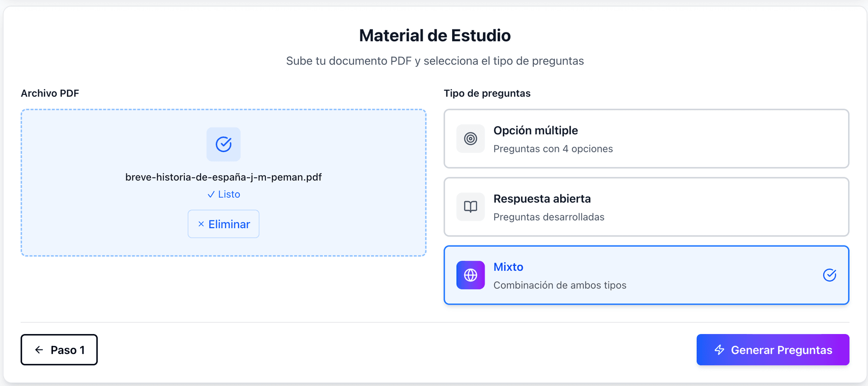This screenshot has height=386, width=868.
Task: Click the left arrow icon in Paso 1
Action: click(40, 349)
